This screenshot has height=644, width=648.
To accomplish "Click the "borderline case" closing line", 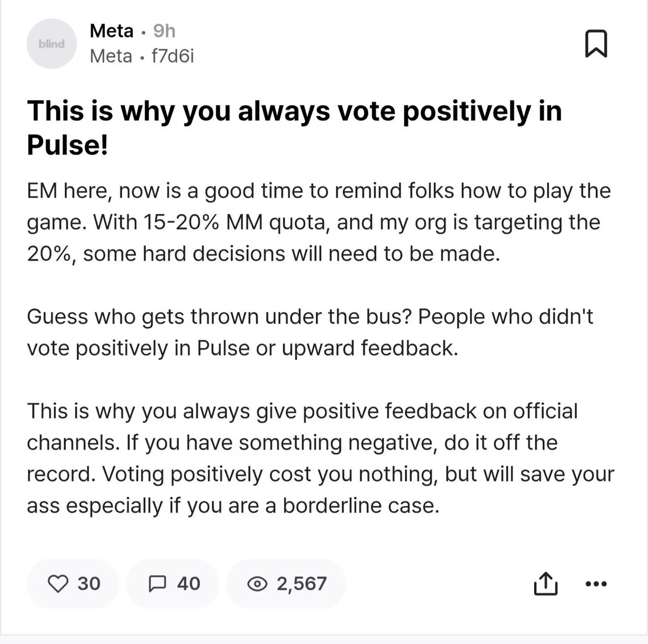I will pos(361,506).
